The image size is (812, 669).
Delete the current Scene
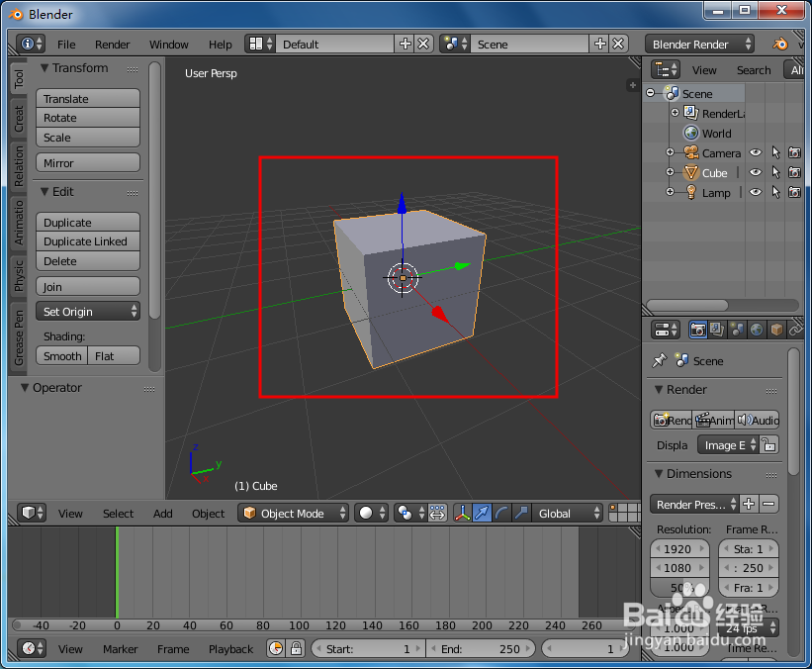(618, 45)
